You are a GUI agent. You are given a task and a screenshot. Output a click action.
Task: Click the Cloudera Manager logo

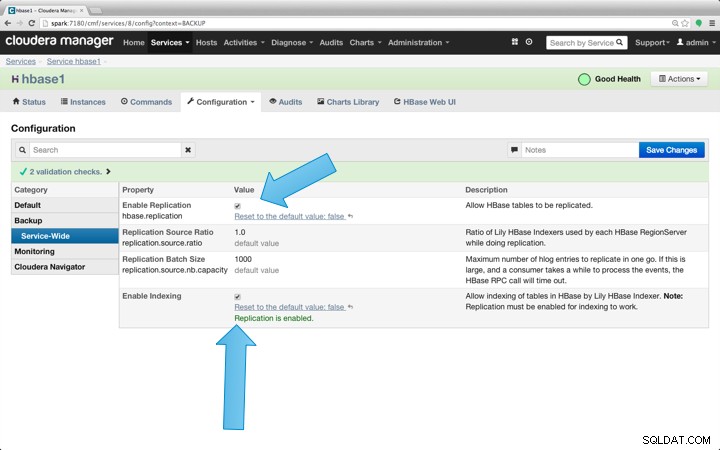point(59,41)
